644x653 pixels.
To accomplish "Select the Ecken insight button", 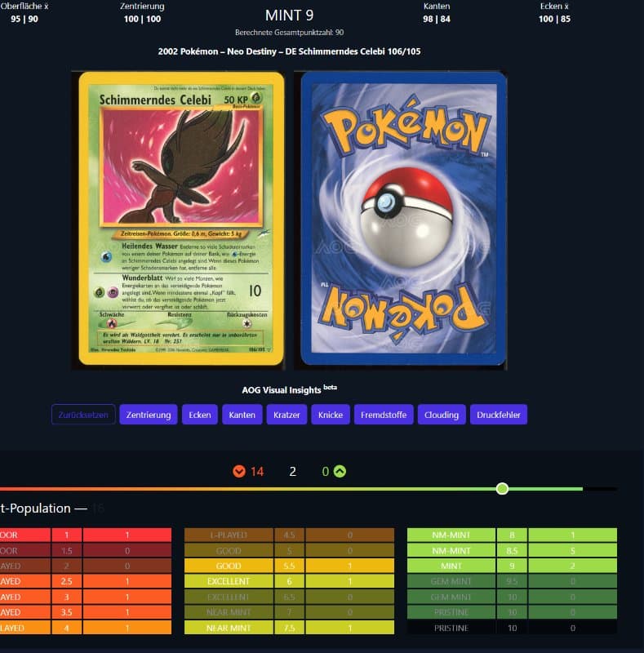I will click(200, 415).
